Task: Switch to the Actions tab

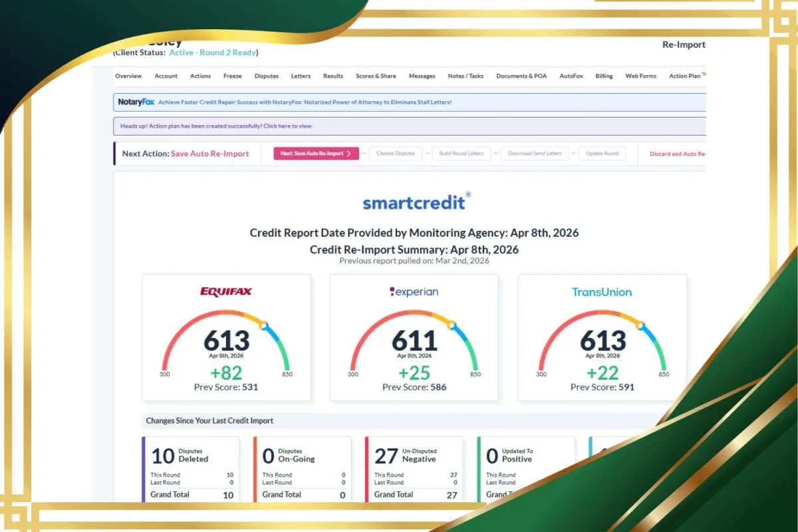Action: pos(200,76)
